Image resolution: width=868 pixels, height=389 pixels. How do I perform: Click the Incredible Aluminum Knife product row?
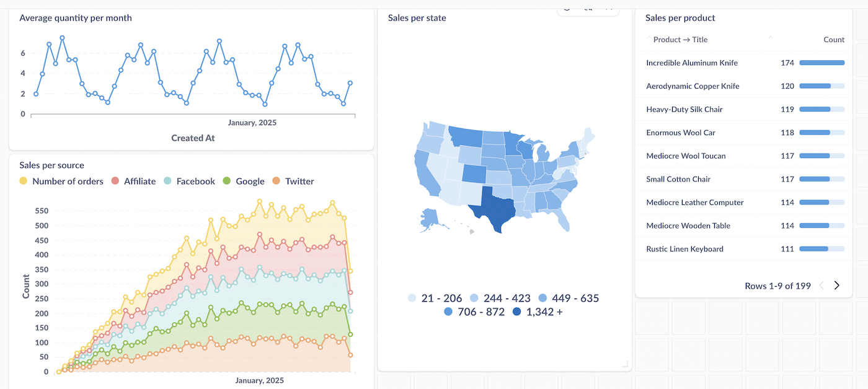[693, 63]
